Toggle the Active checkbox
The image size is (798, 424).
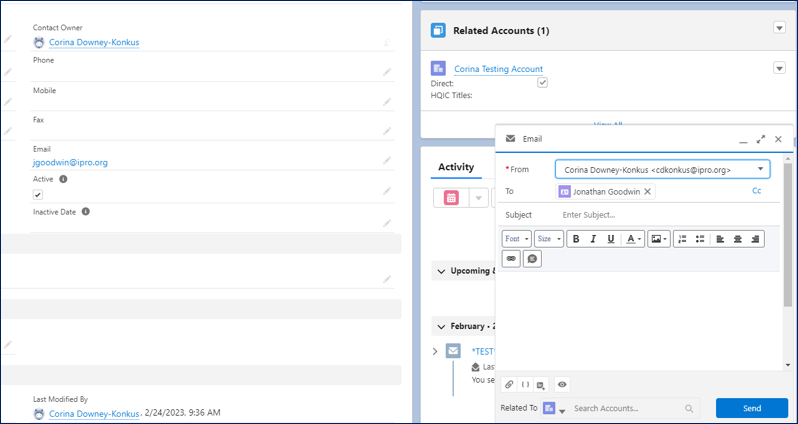38,194
